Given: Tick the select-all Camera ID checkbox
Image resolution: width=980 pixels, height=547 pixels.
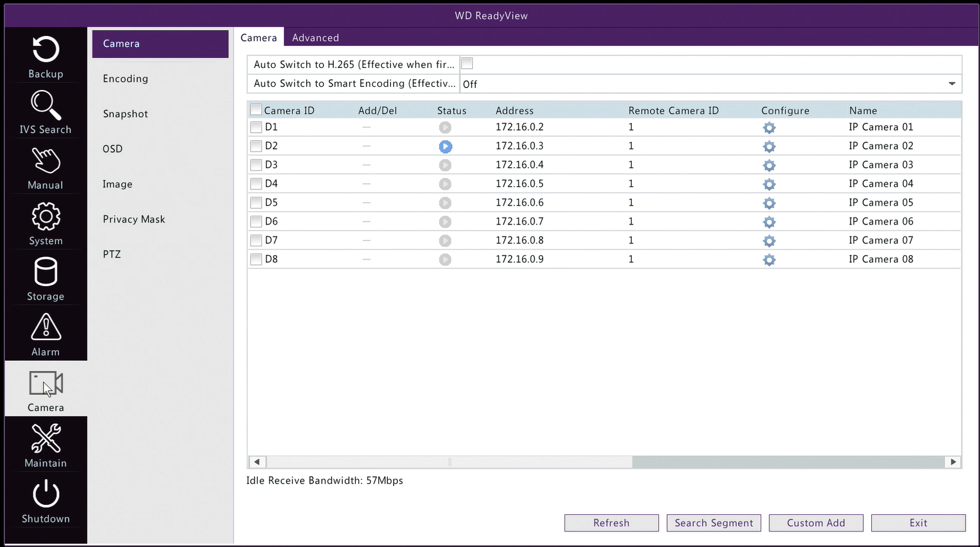Looking at the screenshot, I should coord(256,110).
